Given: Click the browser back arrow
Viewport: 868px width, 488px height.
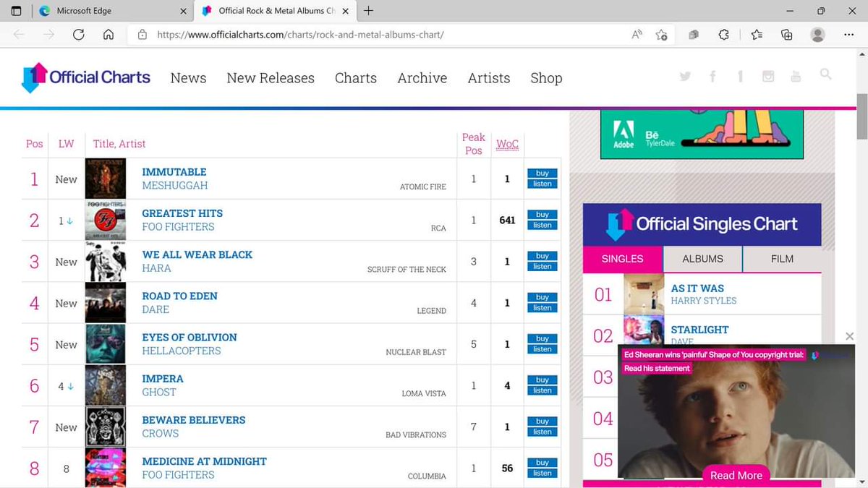Looking at the screenshot, I should [19, 35].
